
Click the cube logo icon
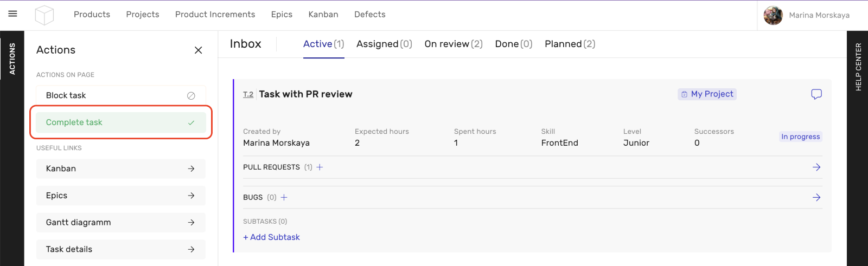pos(44,15)
